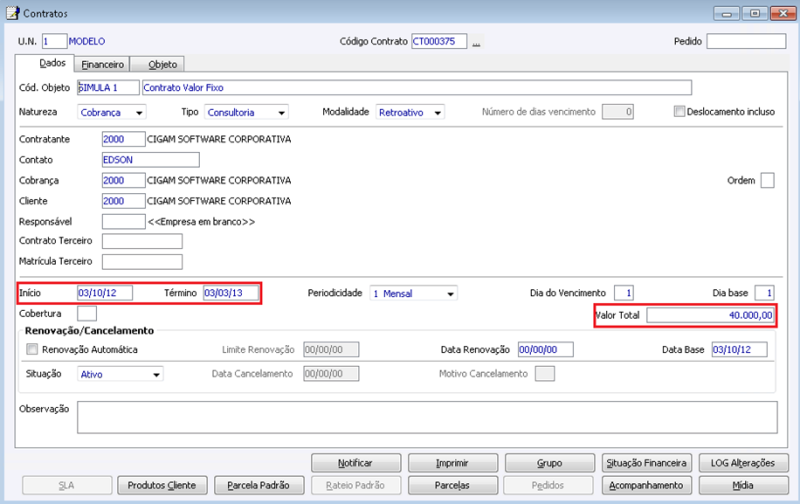Open contract code lookup ellipsis button
The image size is (800, 504).
point(476,42)
